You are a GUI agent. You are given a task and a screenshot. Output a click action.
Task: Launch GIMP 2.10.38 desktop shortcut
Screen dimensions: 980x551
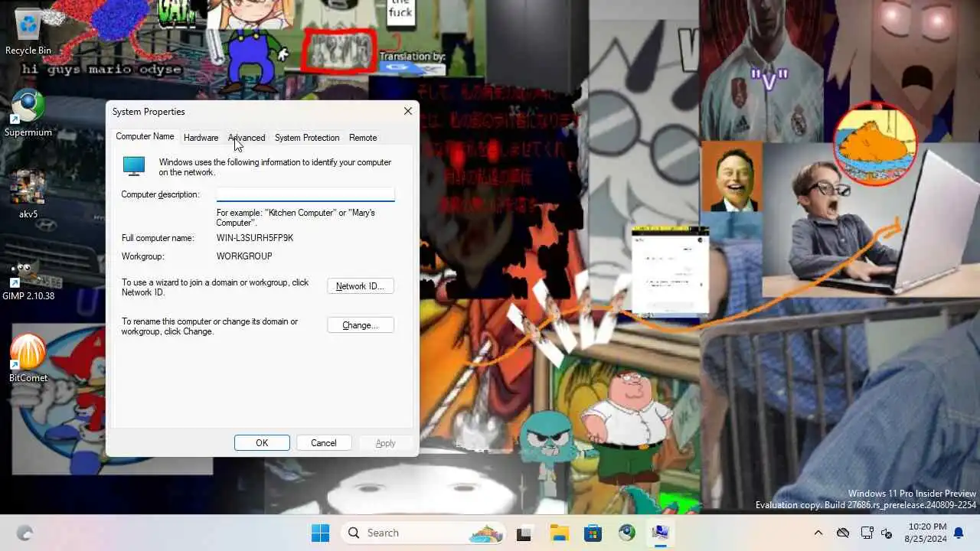(x=28, y=279)
